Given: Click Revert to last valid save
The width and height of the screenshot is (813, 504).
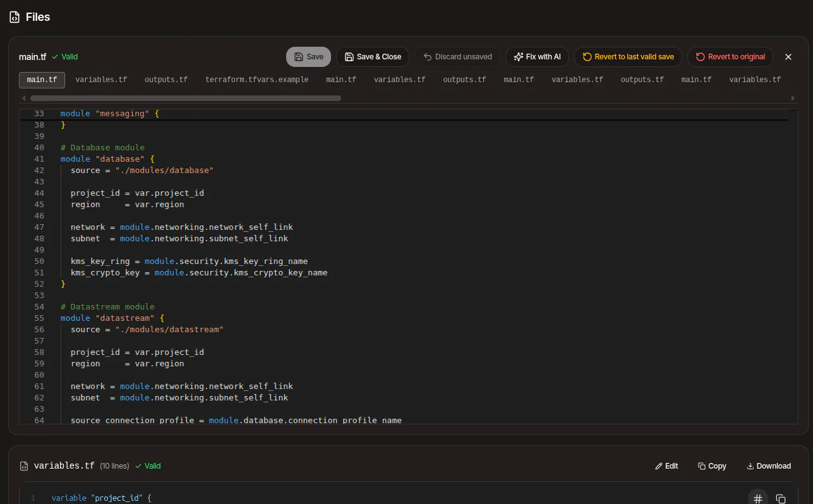Looking at the screenshot, I should 628,57.
